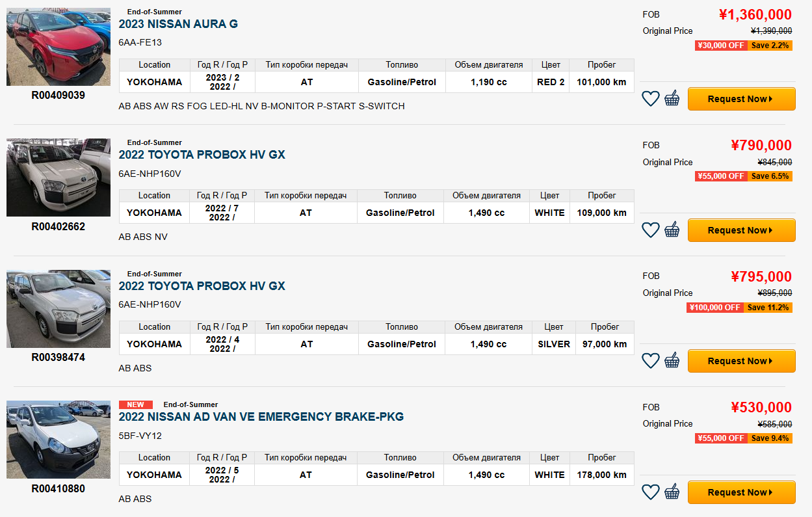View the white Probox photo thumbnail
Viewport: 812px width, 517px height.
pyautogui.click(x=59, y=178)
